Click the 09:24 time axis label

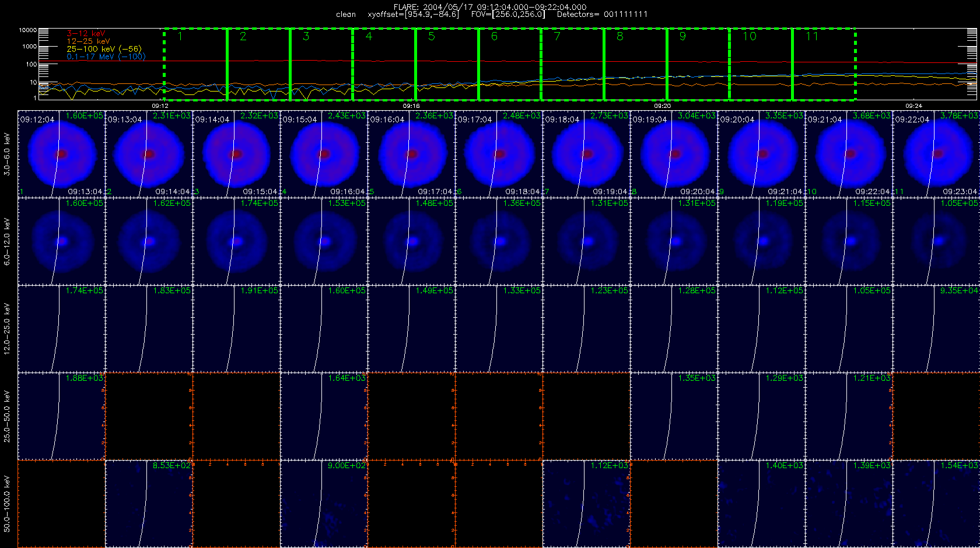(x=914, y=106)
